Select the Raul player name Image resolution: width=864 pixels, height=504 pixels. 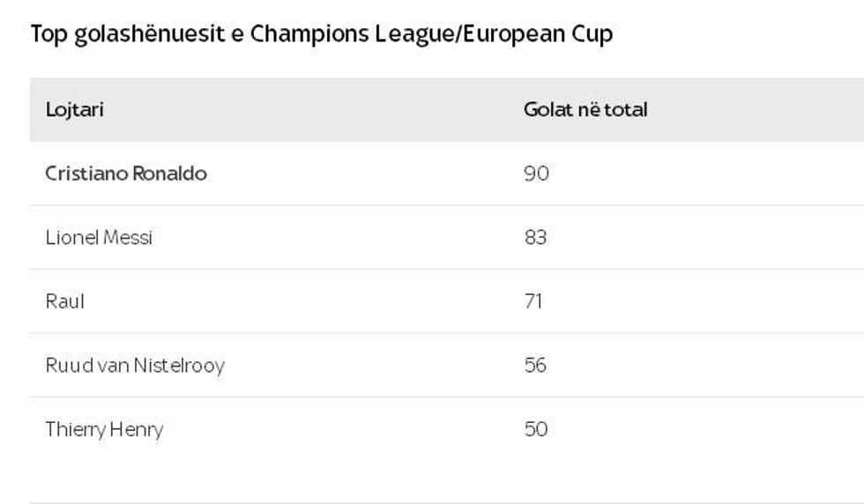[x=65, y=301]
